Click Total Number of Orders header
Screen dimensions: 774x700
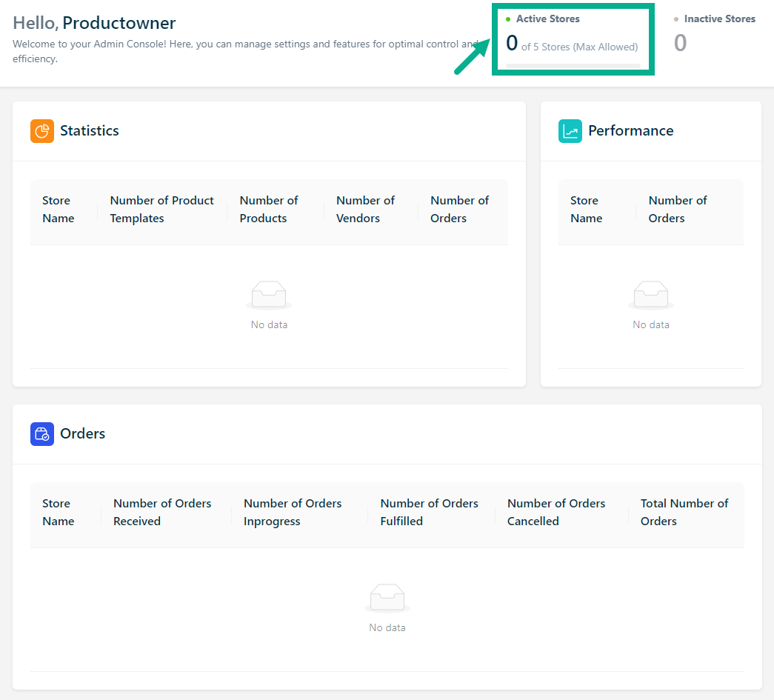pyautogui.click(x=684, y=513)
